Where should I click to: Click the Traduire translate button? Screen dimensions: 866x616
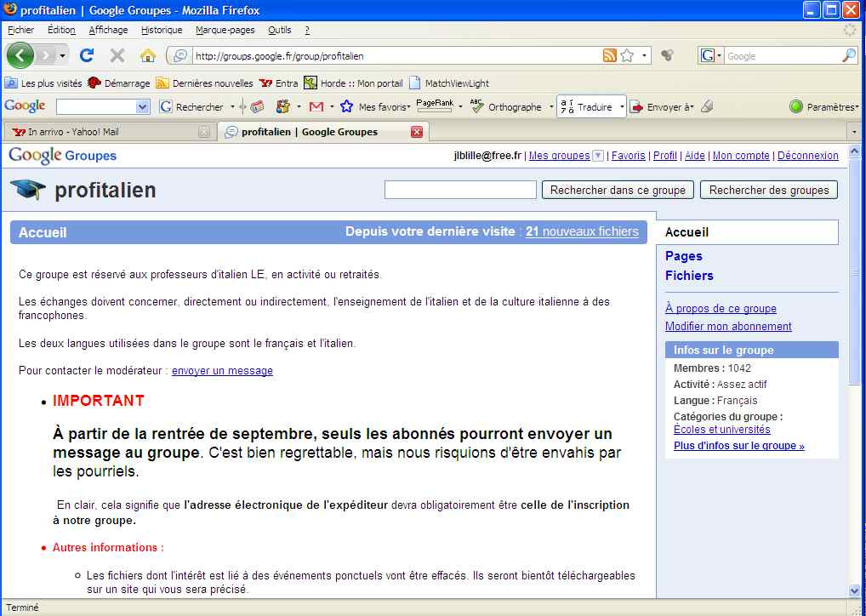pyautogui.click(x=587, y=106)
